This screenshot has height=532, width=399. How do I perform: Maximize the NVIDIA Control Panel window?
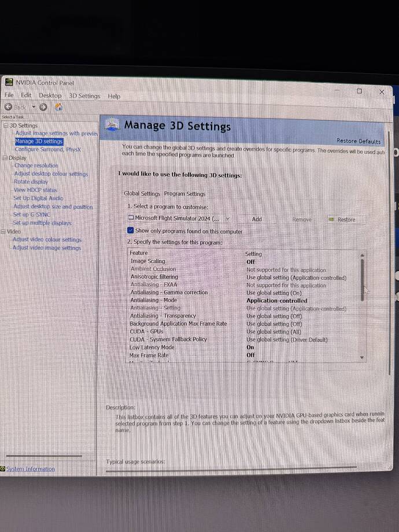[x=359, y=91]
